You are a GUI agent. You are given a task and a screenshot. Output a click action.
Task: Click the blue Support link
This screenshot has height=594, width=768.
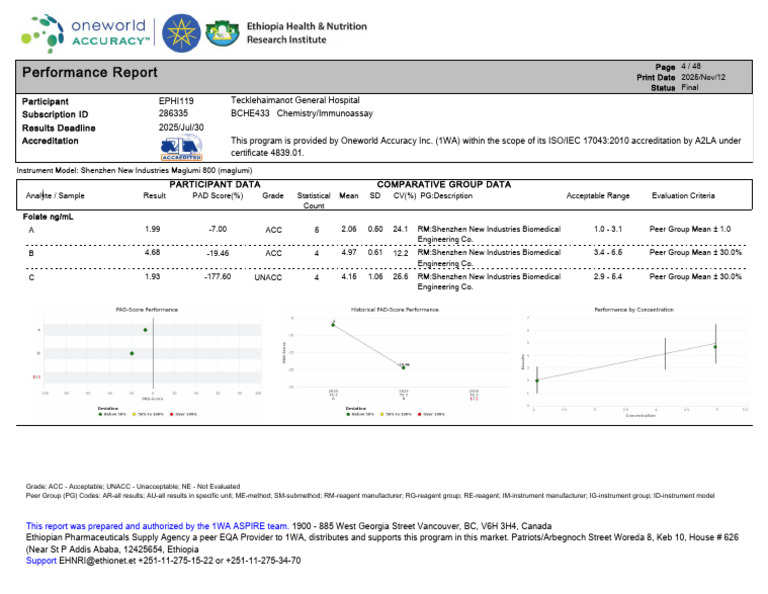[41, 560]
